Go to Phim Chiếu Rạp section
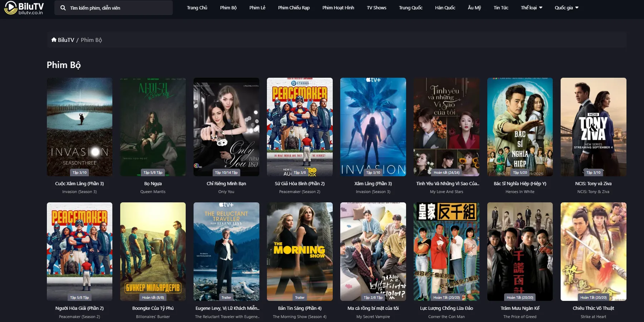 coord(294,8)
